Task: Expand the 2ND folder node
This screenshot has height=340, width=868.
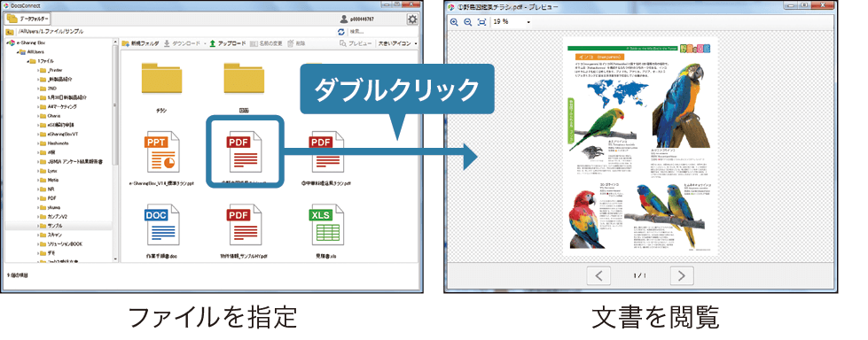Action: click(x=39, y=89)
